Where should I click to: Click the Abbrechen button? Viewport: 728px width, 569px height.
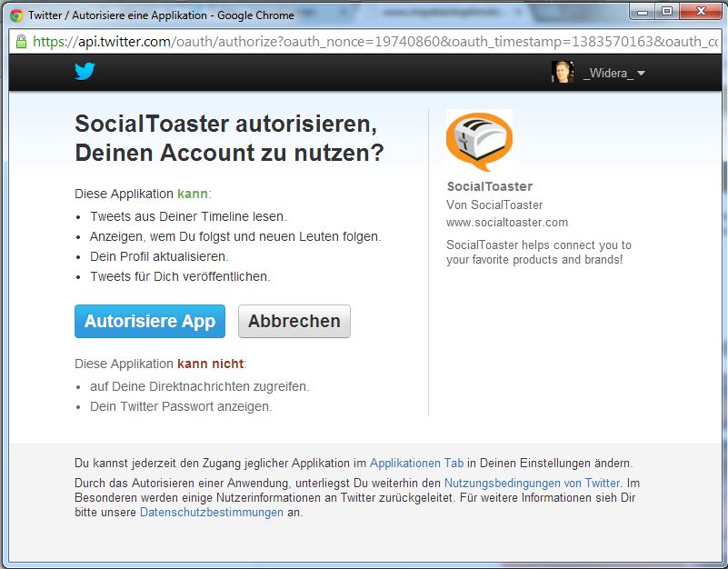294,321
